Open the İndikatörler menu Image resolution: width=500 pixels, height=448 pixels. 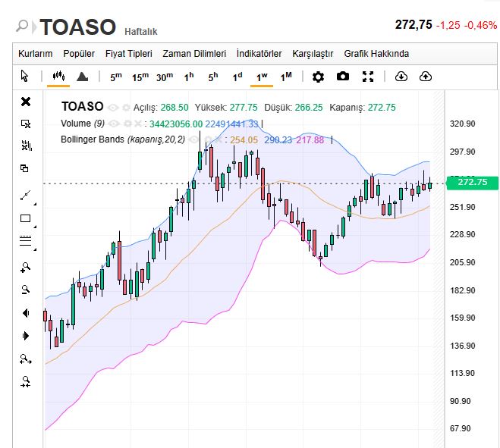[x=259, y=54]
